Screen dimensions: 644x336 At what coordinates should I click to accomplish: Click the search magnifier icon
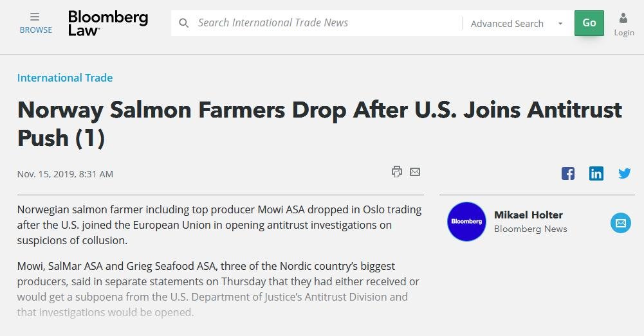click(184, 23)
